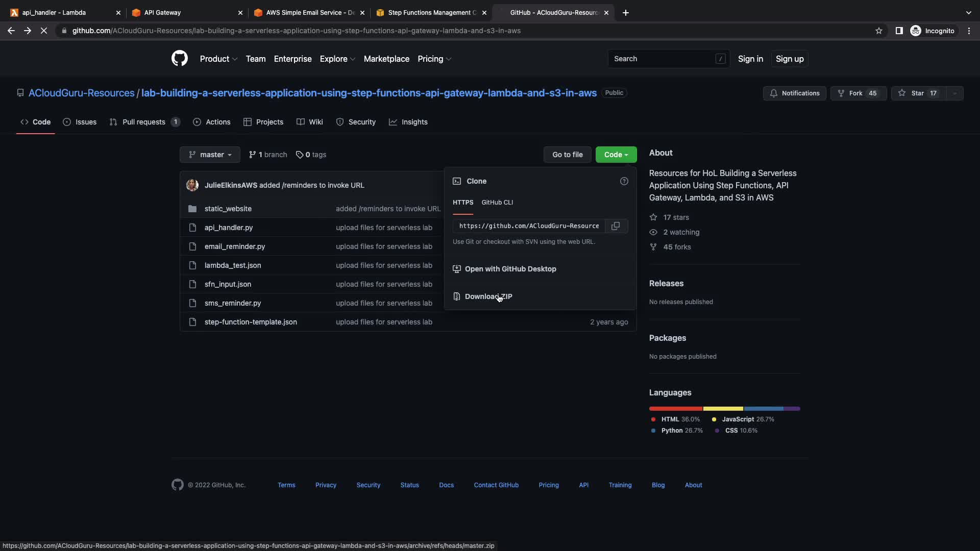Image resolution: width=980 pixels, height=551 pixels.
Task: Stop page loading in browser toolbar
Action: tap(44, 31)
